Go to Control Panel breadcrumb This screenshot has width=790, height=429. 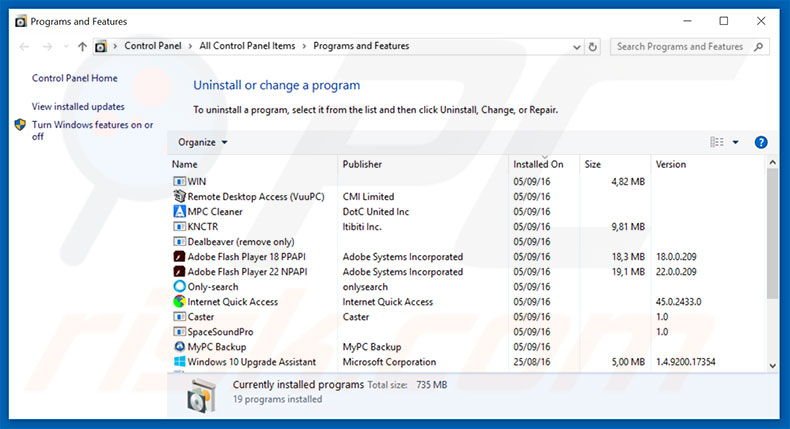[153, 46]
